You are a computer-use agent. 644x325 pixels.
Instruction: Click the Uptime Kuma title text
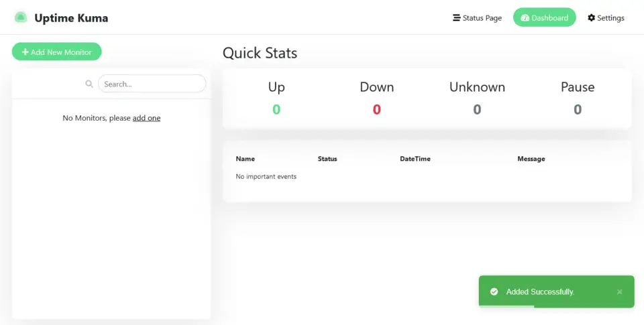71,18
